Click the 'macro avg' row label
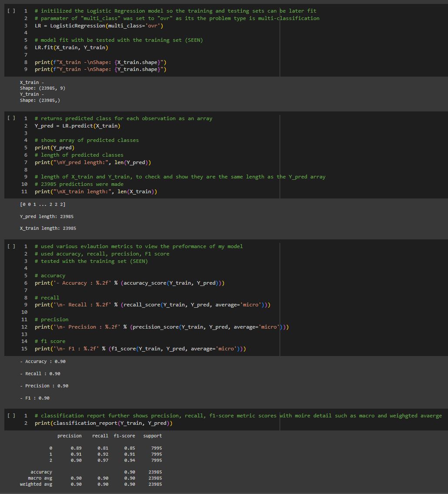448x494 pixels. (40, 478)
